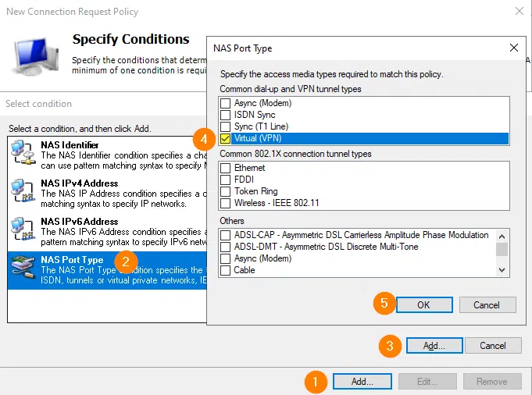The width and height of the screenshot is (532, 395).
Task: Confirm NAS Port Type with OK
Action: click(423, 304)
